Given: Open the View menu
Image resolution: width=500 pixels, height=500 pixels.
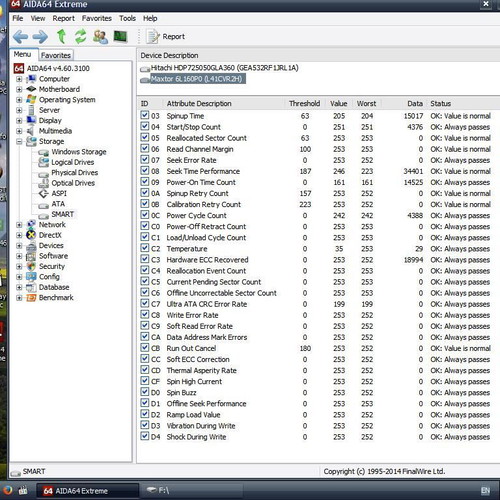Looking at the screenshot, I should click(38, 18).
